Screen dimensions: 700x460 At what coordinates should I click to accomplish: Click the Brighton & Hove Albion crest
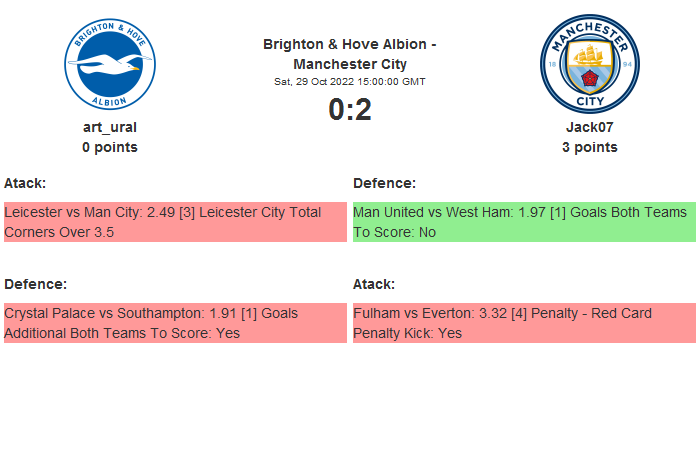[110, 65]
